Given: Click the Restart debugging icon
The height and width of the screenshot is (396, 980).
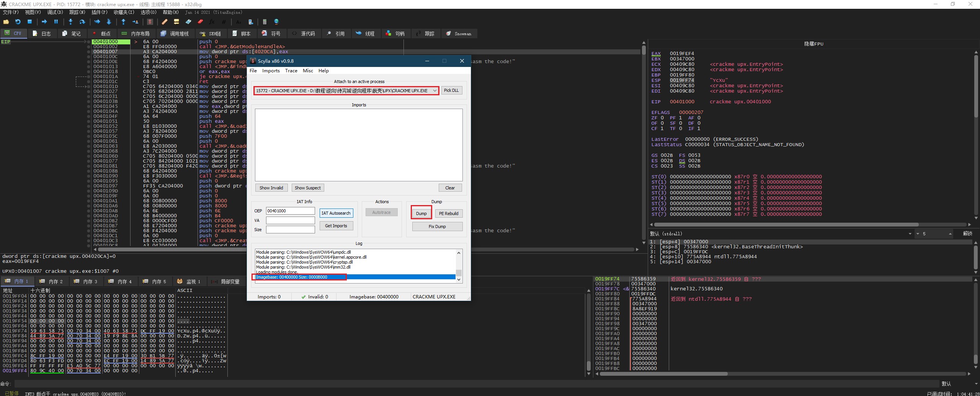Looking at the screenshot, I should click(18, 22).
